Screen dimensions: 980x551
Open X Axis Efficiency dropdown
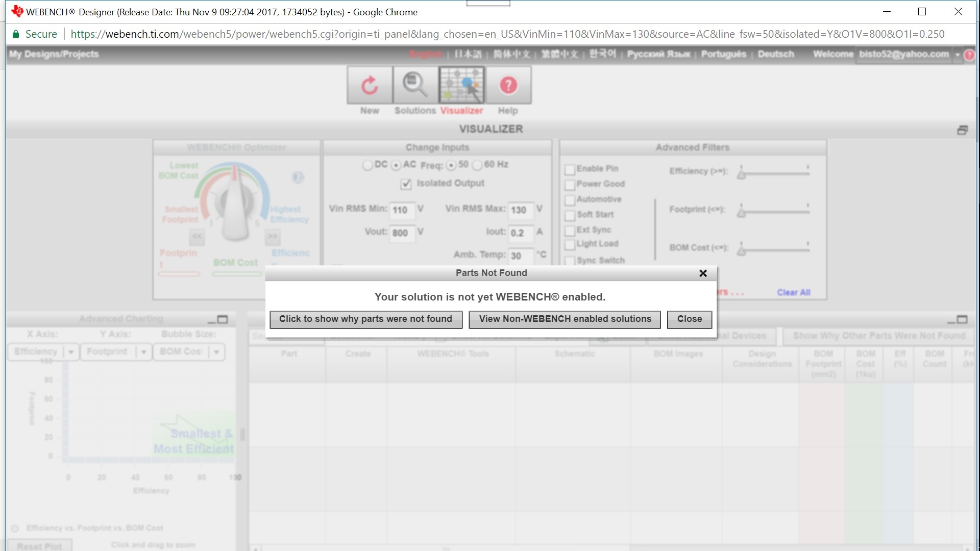coord(43,352)
